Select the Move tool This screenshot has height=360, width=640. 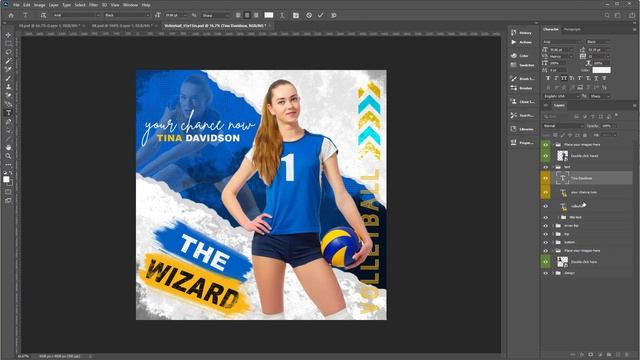(x=8, y=35)
